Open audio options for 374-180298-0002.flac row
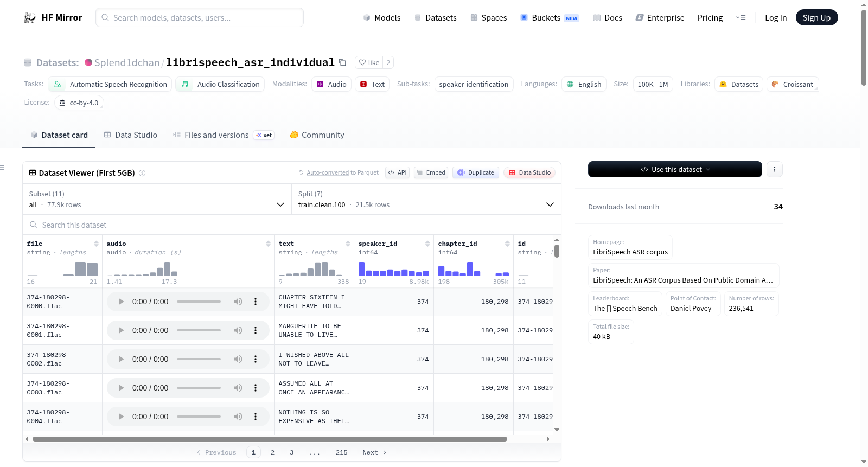 click(x=256, y=359)
